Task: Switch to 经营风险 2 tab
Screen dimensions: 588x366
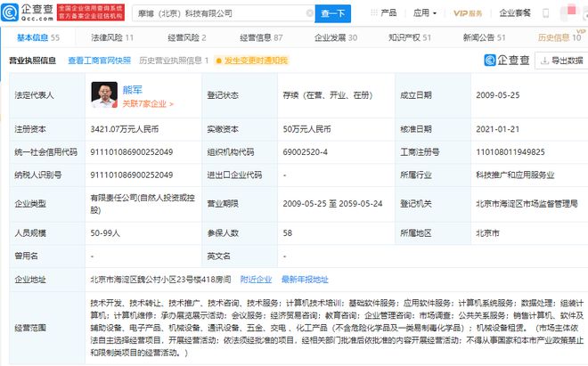Action: click(x=187, y=37)
